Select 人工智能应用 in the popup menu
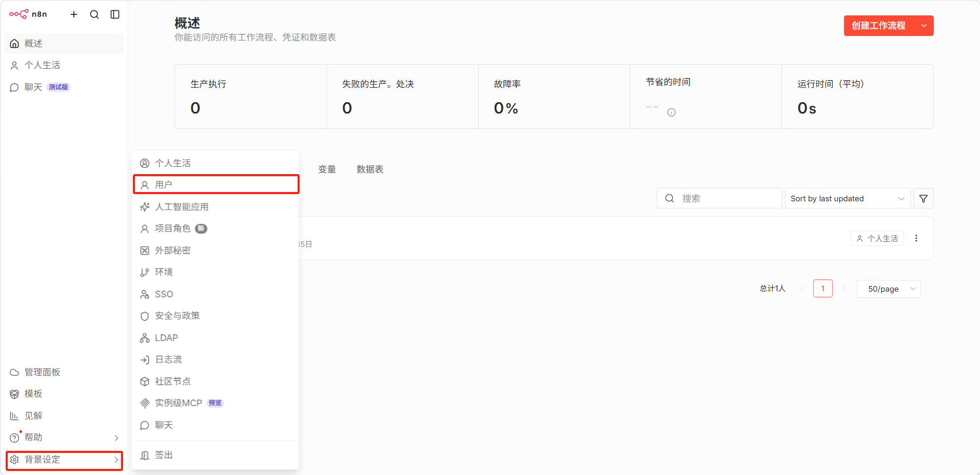Viewport: 980px width, 475px height. click(215, 207)
